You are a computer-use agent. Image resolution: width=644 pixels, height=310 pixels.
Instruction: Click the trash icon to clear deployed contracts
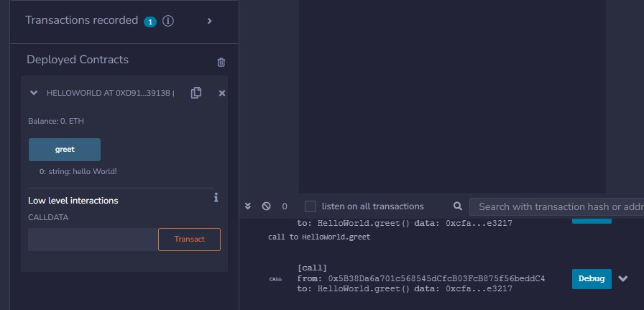pos(221,62)
